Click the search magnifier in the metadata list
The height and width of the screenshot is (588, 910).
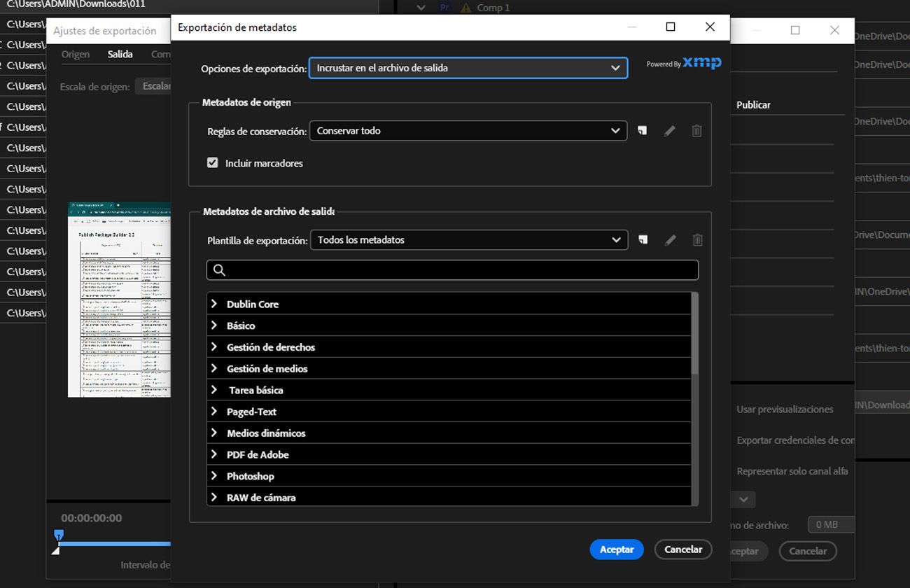tap(218, 269)
